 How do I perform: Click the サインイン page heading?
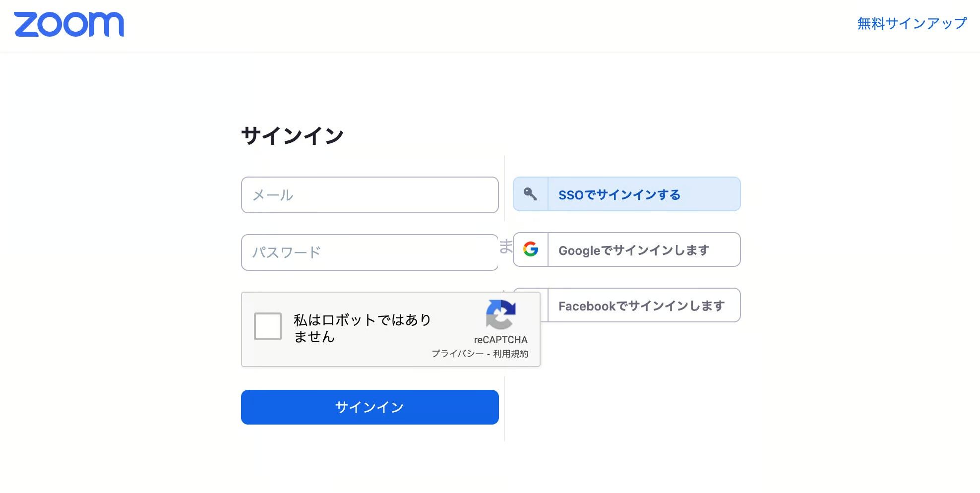pyautogui.click(x=292, y=135)
